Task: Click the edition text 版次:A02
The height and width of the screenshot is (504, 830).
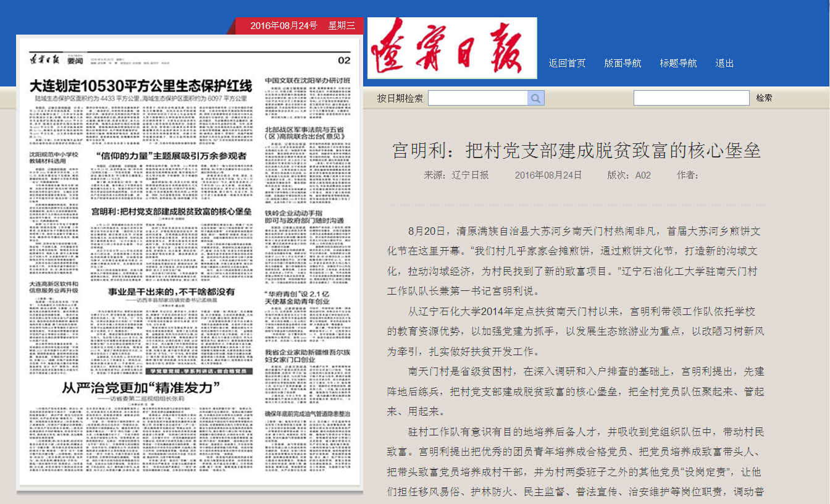Action: click(629, 175)
